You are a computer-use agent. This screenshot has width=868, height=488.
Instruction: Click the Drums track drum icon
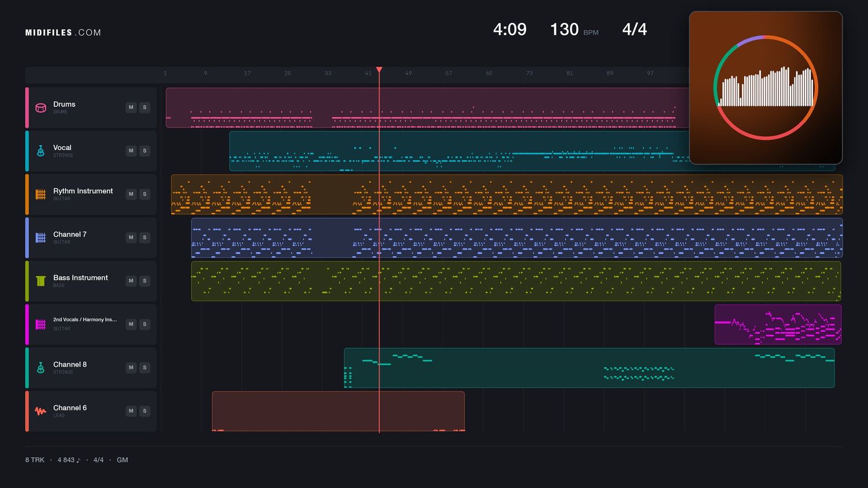click(41, 108)
